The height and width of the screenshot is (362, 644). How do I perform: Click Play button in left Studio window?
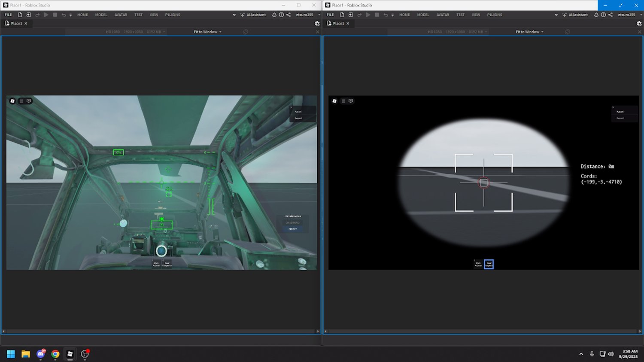[x=46, y=15]
